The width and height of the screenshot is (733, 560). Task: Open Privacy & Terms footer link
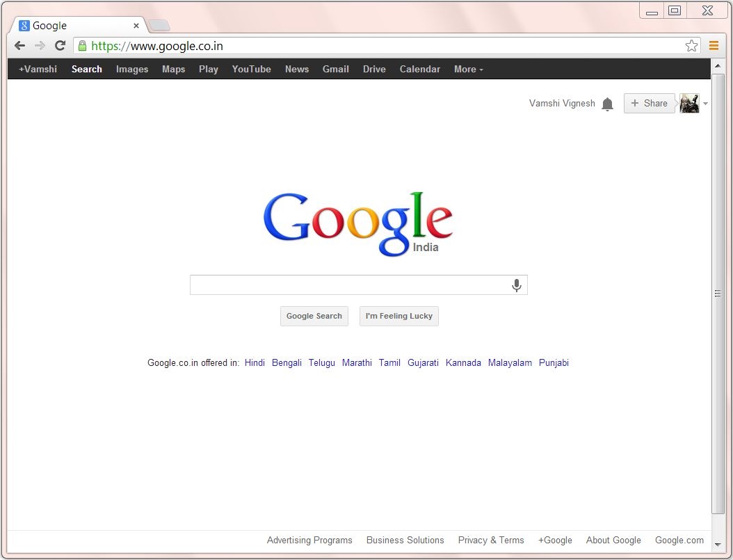pyautogui.click(x=491, y=540)
